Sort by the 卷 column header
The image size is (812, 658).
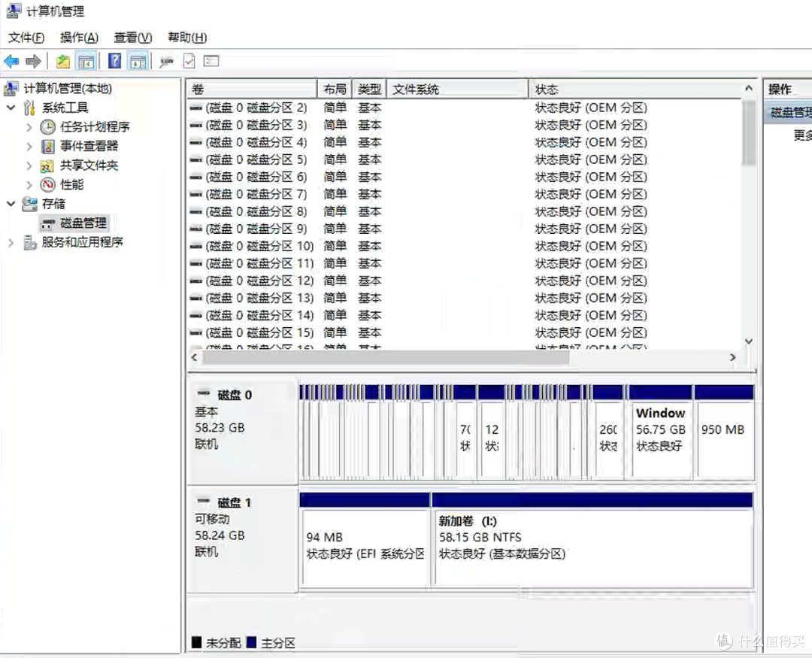252,89
